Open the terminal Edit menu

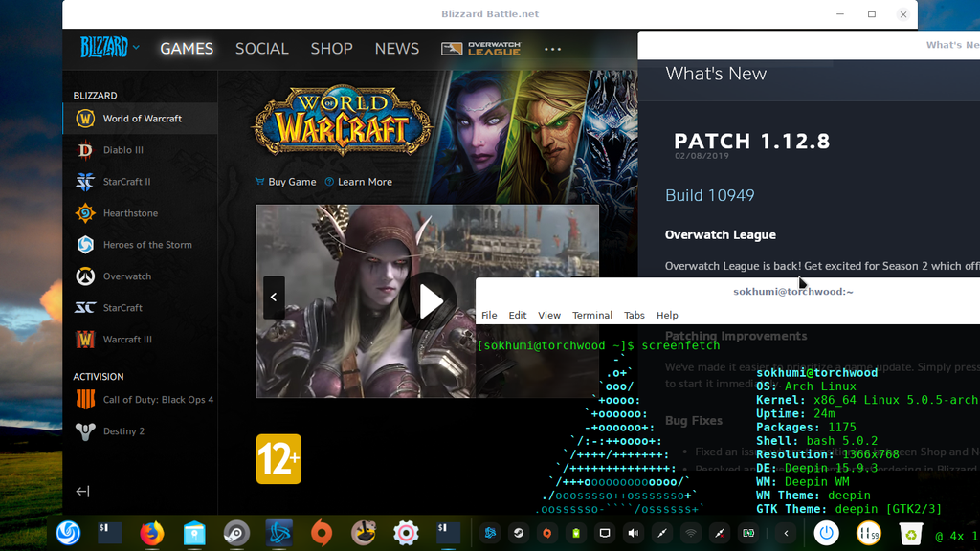click(518, 316)
